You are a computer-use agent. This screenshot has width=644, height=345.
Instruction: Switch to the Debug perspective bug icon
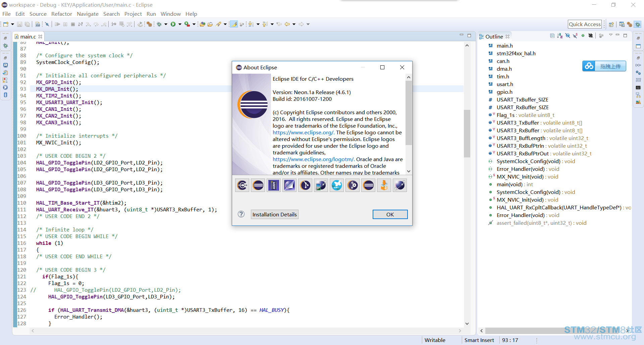tap(638, 24)
